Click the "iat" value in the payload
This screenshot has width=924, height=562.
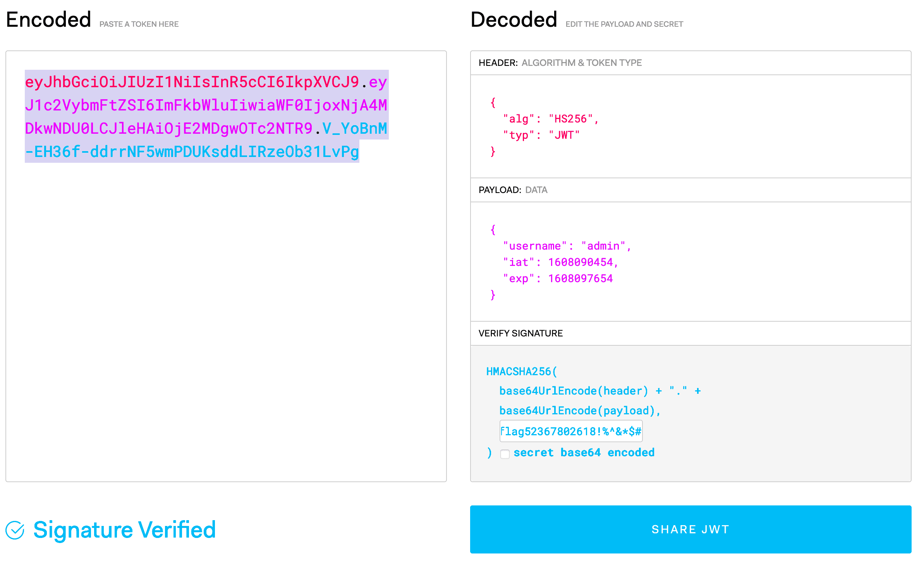click(580, 262)
